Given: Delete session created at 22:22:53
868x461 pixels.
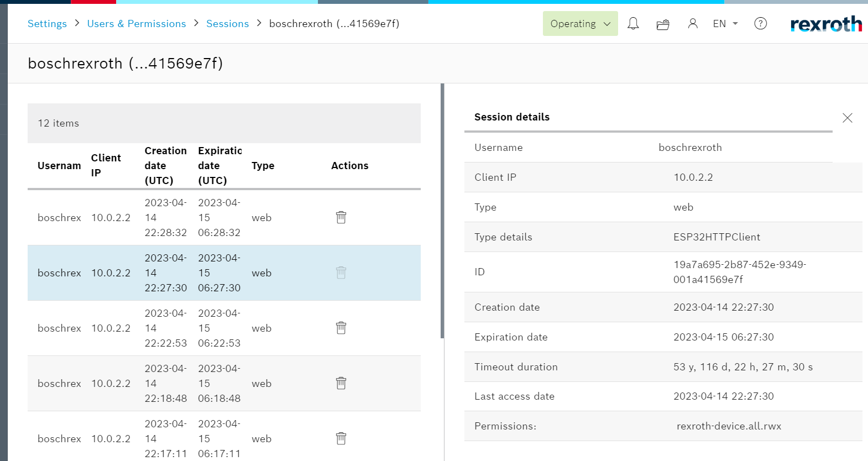Looking at the screenshot, I should pyautogui.click(x=341, y=328).
